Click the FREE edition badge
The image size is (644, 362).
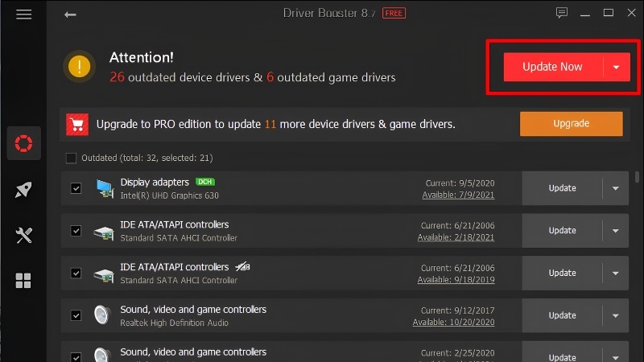coord(394,13)
